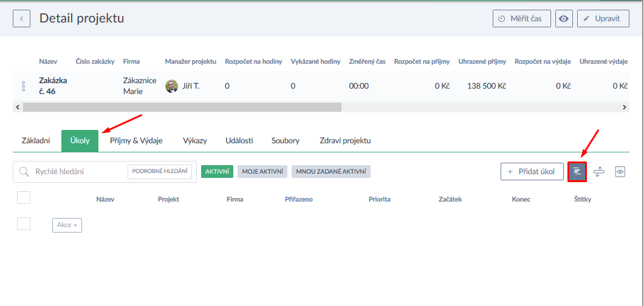Click the horizontal scrollbar right arrow
The image size is (644, 306).
pos(625,107)
